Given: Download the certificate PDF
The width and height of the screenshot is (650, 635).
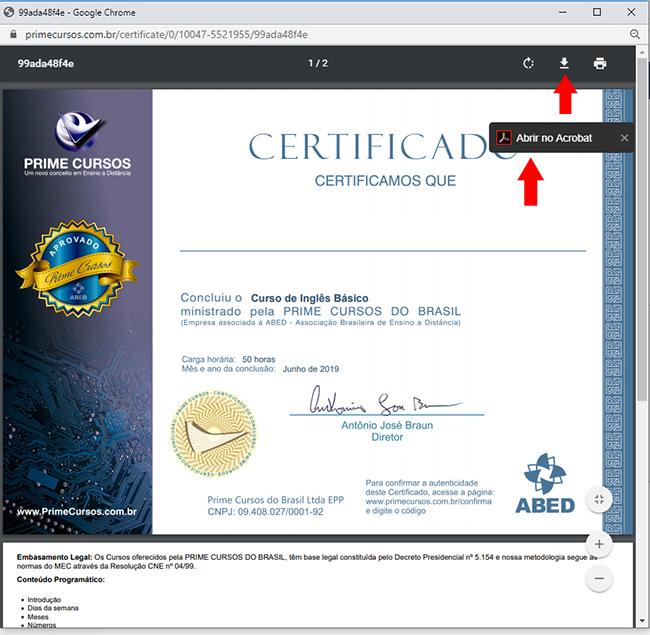Looking at the screenshot, I should (x=564, y=64).
